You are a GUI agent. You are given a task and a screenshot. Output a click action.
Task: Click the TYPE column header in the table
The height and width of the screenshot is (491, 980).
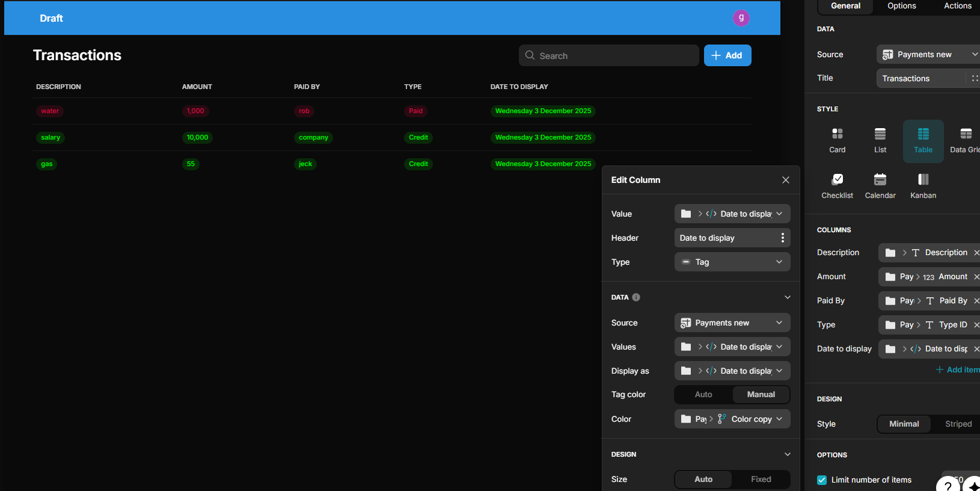413,87
